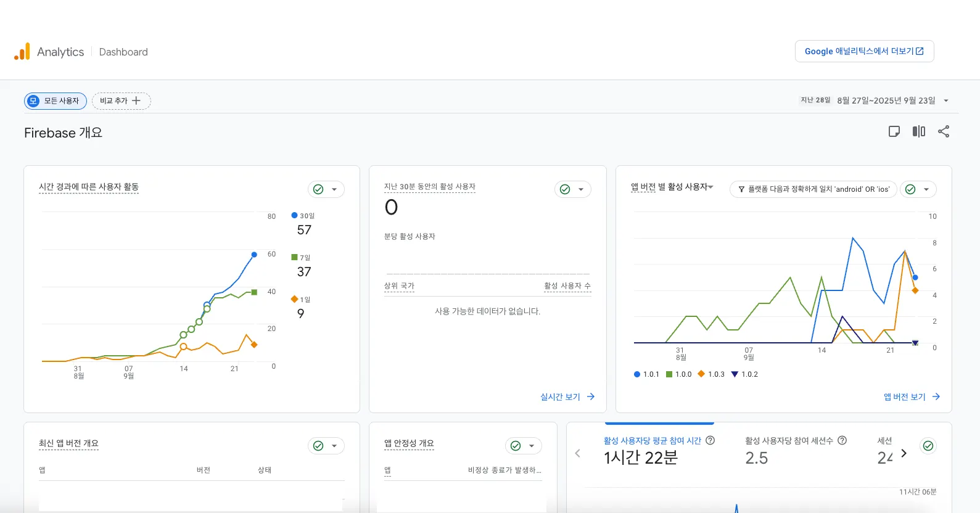Go to next metrics with right chevron

[904, 453]
